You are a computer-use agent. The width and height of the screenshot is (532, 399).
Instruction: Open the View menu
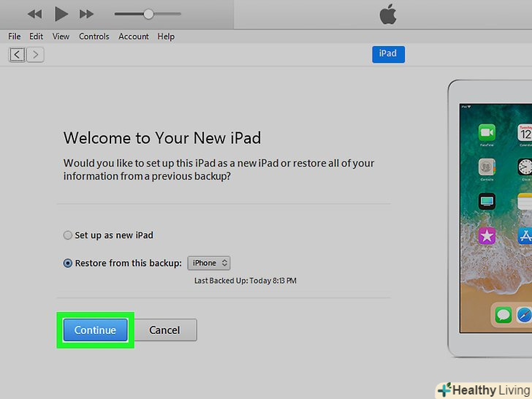(x=61, y=37)
